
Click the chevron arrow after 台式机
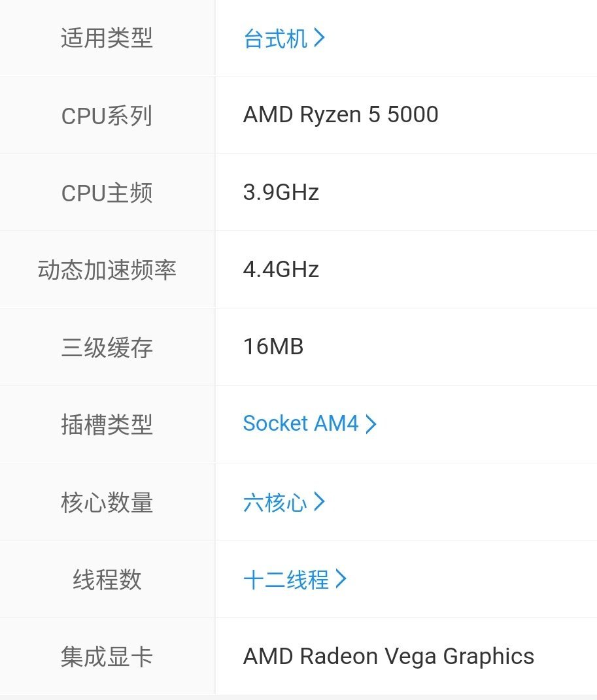(318, 39)
